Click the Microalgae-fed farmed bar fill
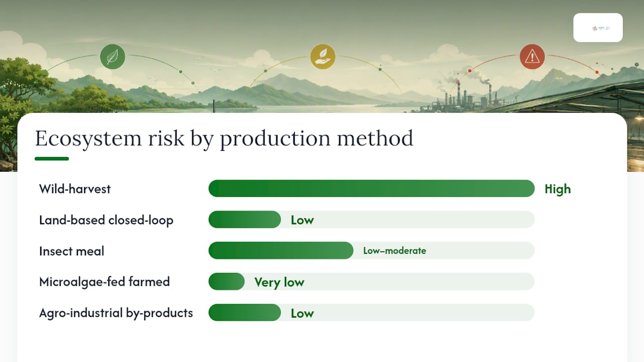 coord(226,282)
